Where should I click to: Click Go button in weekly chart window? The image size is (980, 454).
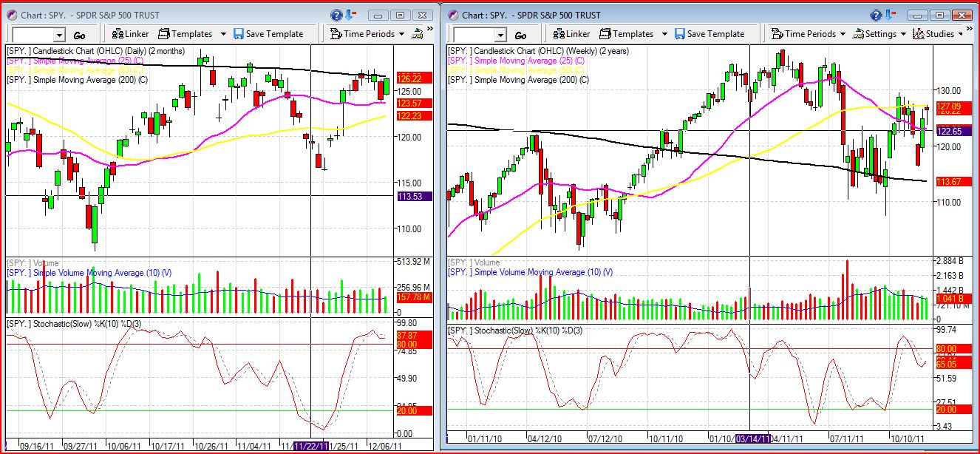pyautogui.click(x=520, y=35)
